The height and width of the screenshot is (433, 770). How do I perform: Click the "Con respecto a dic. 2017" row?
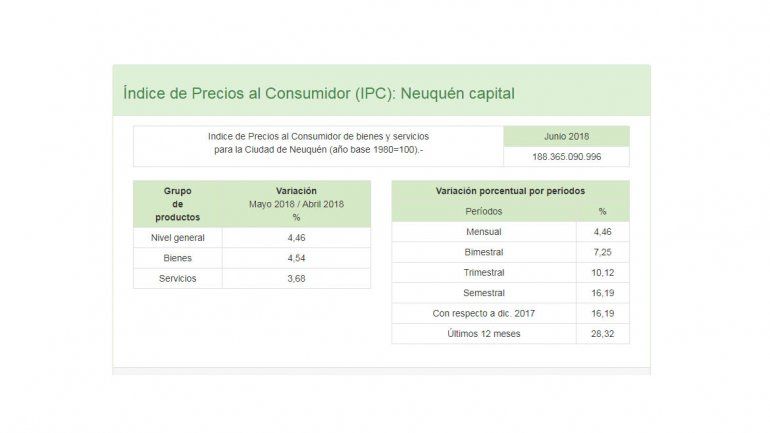(484, 314)
